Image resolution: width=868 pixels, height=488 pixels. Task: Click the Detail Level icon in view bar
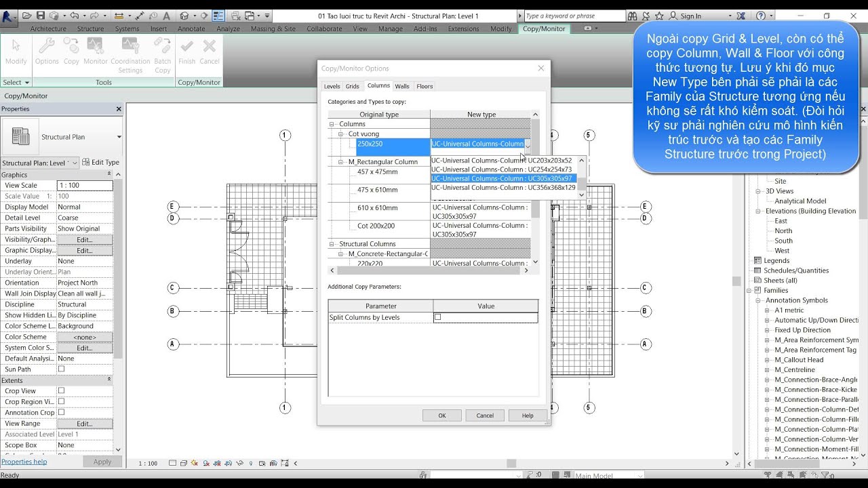coord(173,464)
